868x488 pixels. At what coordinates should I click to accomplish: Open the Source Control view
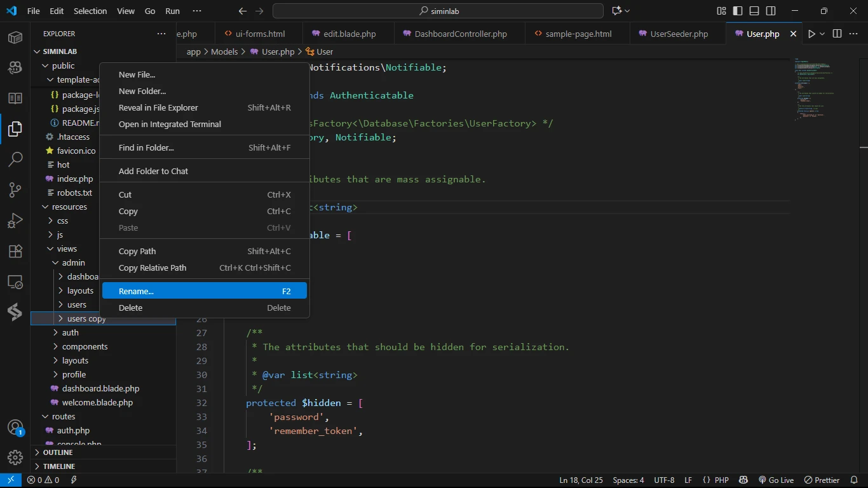coord(15,190)
